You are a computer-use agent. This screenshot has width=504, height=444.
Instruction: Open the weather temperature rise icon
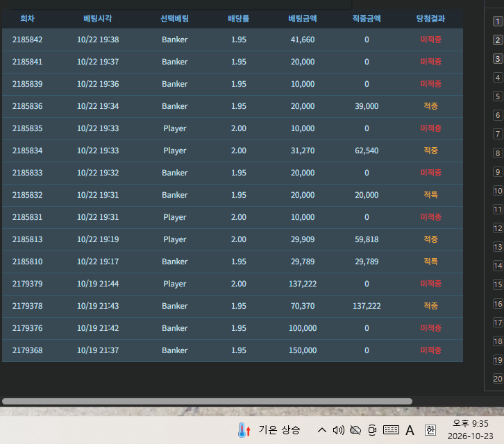[x=244, y=430]
